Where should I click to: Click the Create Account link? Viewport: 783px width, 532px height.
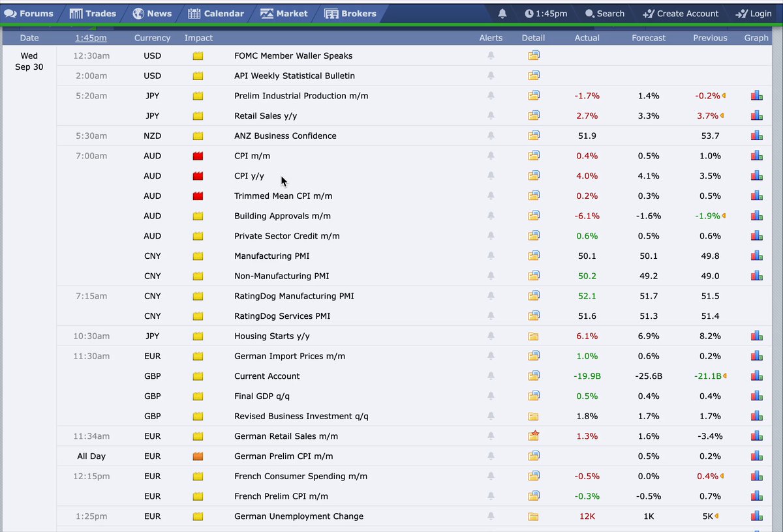pyautogui.click(x=681, y=13)
